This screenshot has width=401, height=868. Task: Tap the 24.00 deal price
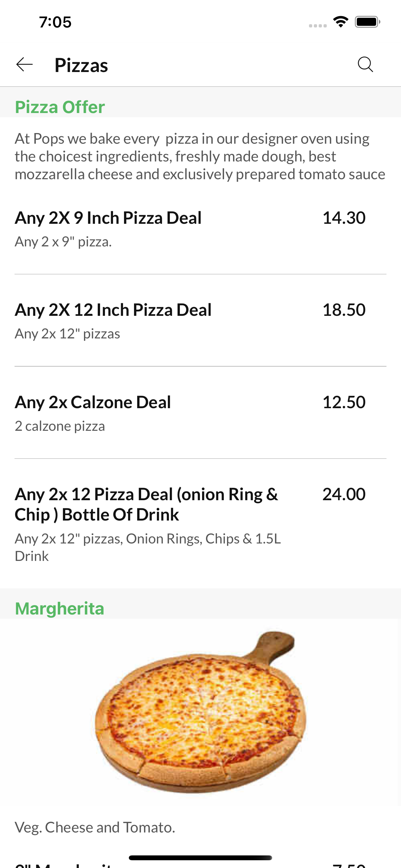tap(344, 494)
